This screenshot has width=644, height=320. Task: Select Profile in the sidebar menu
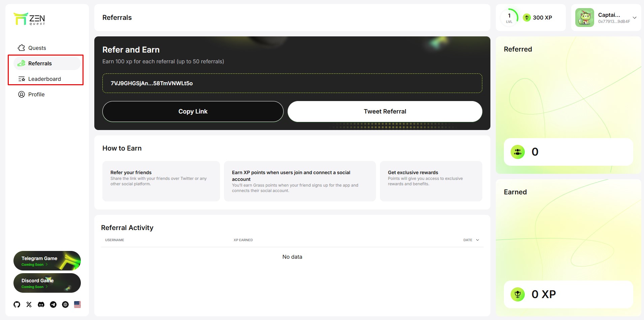pos(36,94)
